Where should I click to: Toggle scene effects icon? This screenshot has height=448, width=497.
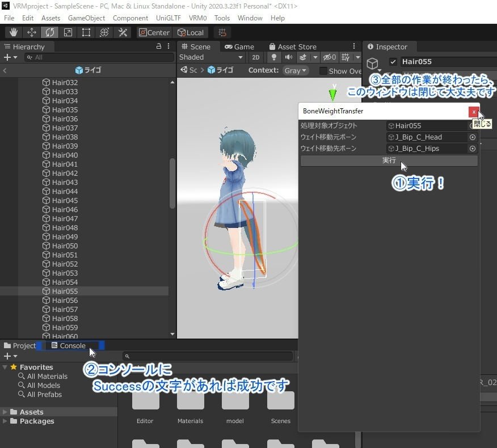303,57
